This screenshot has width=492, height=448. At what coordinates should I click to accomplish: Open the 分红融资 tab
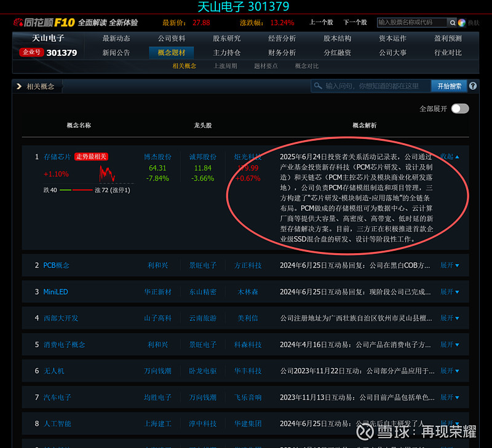click(x=337, y=53)
